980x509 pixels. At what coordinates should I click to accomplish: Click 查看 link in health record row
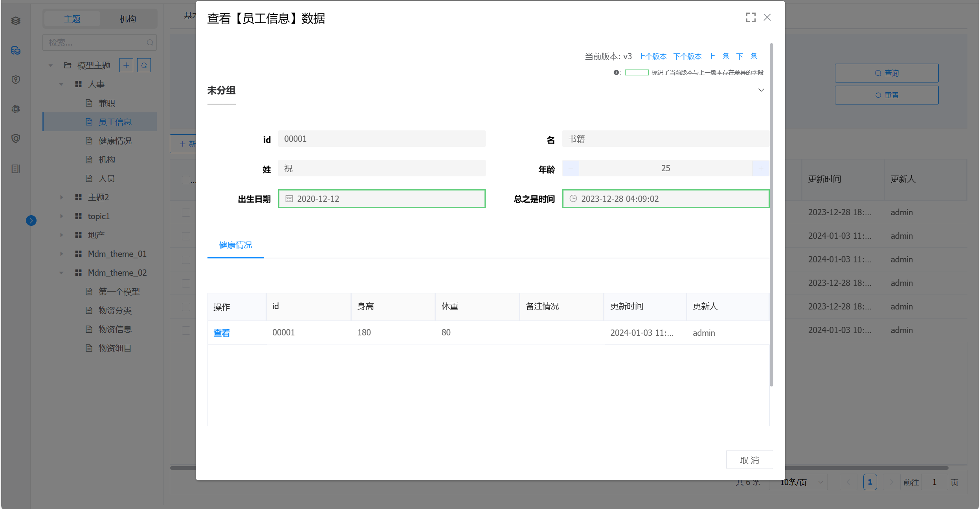222,333
